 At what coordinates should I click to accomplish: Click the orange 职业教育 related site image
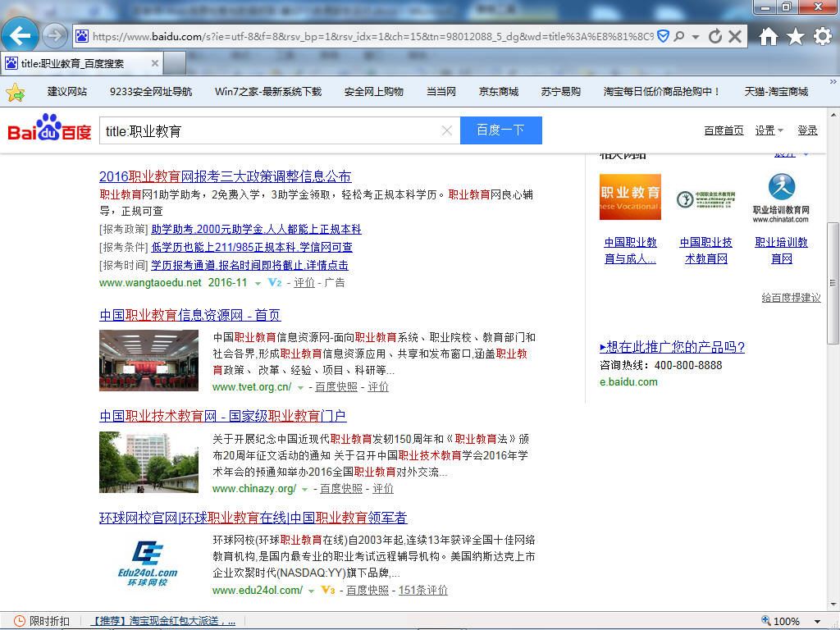click(x=630, y=197)
